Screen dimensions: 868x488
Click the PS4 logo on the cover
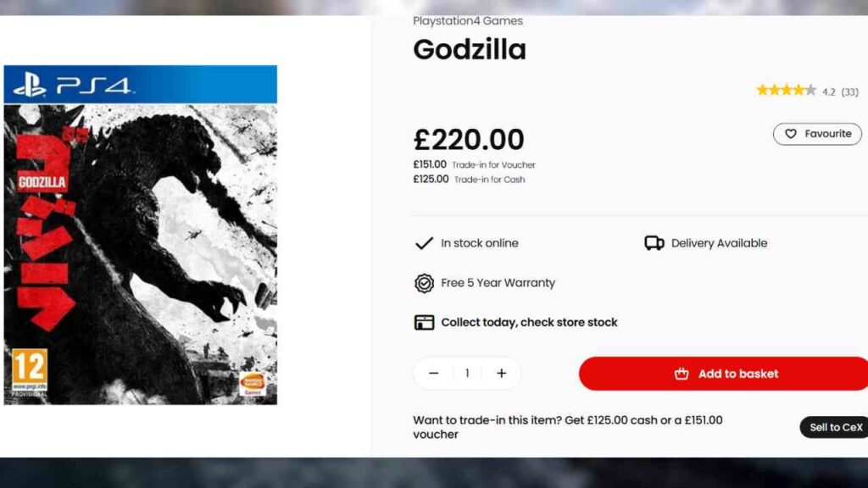70,86
